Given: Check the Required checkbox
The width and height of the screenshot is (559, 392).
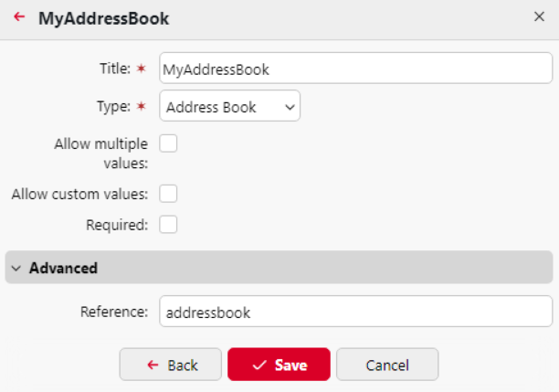Looking at the screenshot, I should click(168, 225).
